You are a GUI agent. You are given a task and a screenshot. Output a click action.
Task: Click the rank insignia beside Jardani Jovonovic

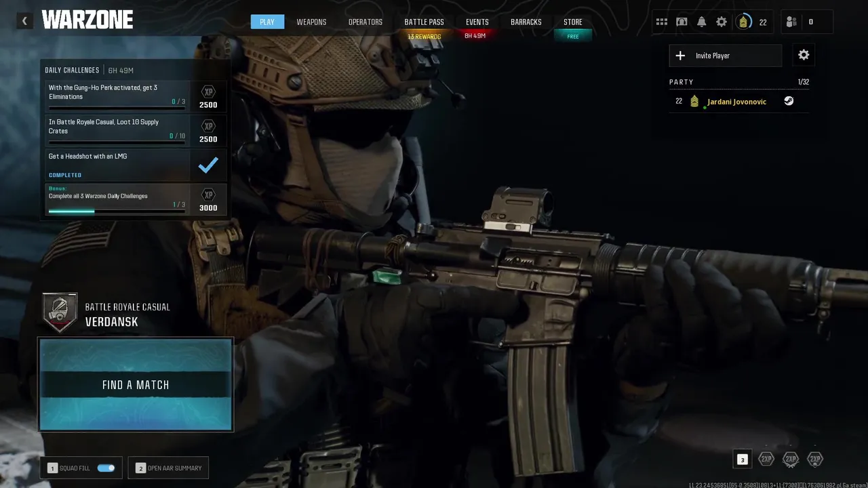pyautogui.click(x=694, y=101)
